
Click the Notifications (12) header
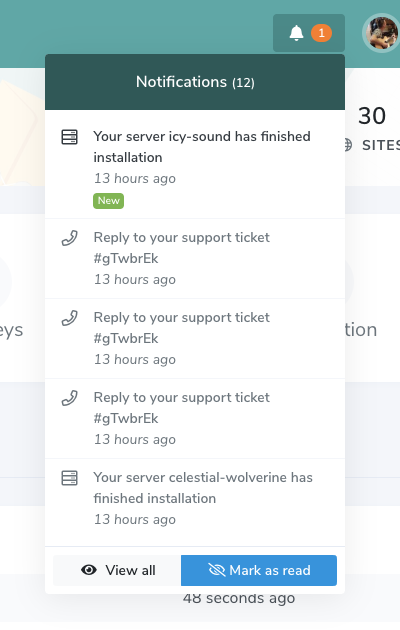195,82
